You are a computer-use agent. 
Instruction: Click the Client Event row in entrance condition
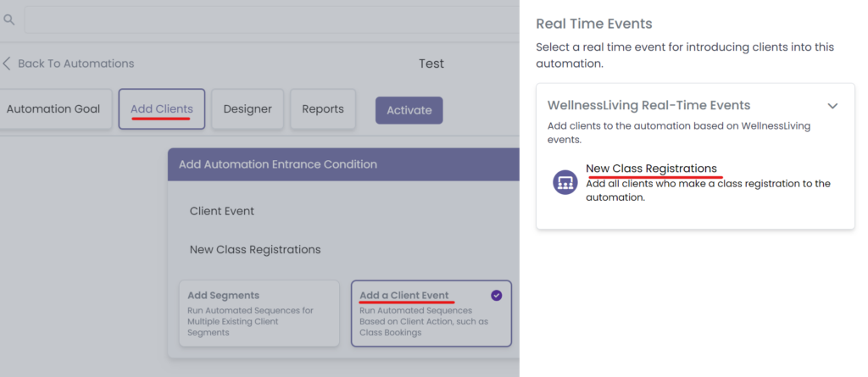[222, 211]
